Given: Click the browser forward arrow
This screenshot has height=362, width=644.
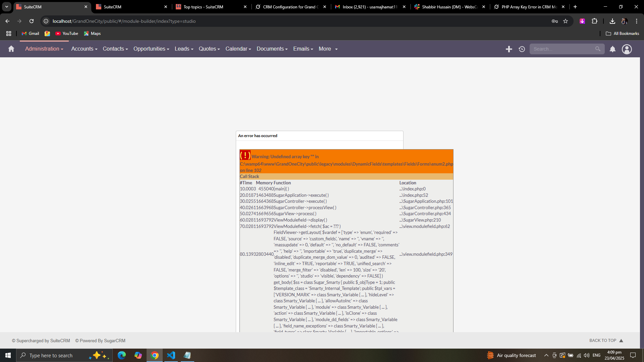Looking at the screenshot, I should (x=19, y=21).
